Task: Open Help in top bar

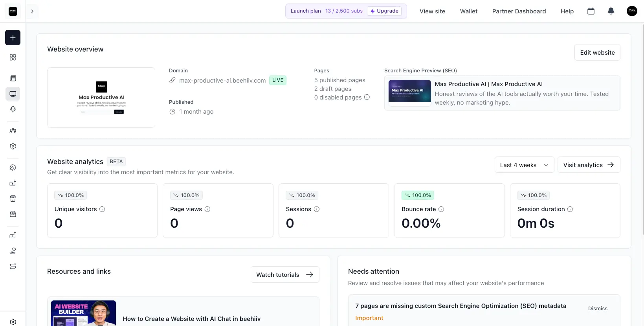Action: (x=567, y=11)
